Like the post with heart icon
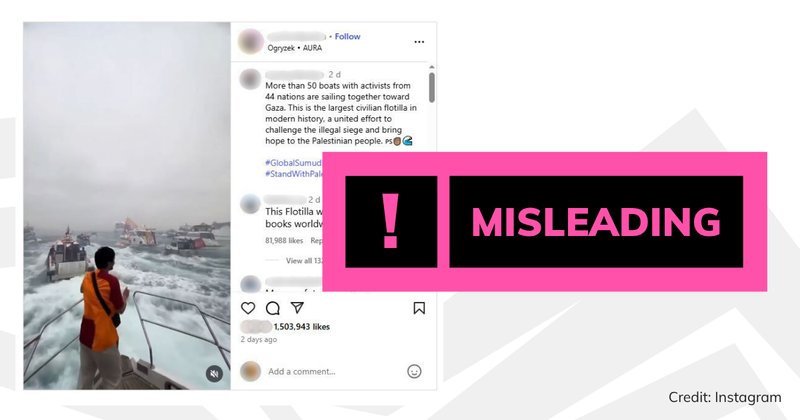The width and height of the screenshot is (800, 420). pos(248,308)
